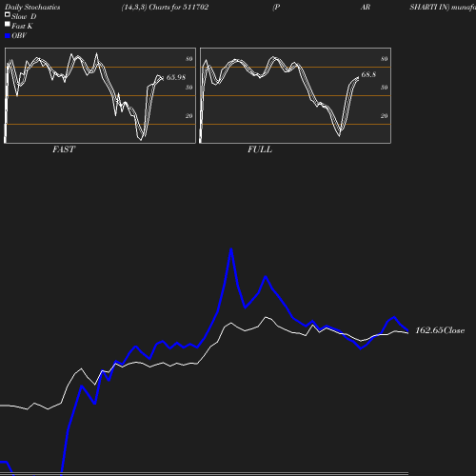The height and width of the screenshot is (476, 476).
Task: Select the Fast K legend label
Action: click(22, 26)
